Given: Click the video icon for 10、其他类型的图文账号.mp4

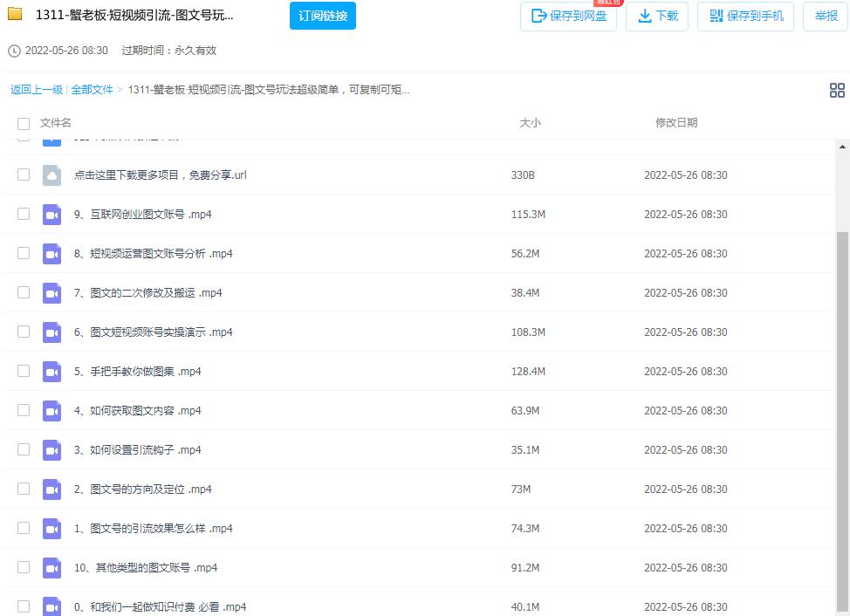Looking at the screenshot, I should [51, 568].
